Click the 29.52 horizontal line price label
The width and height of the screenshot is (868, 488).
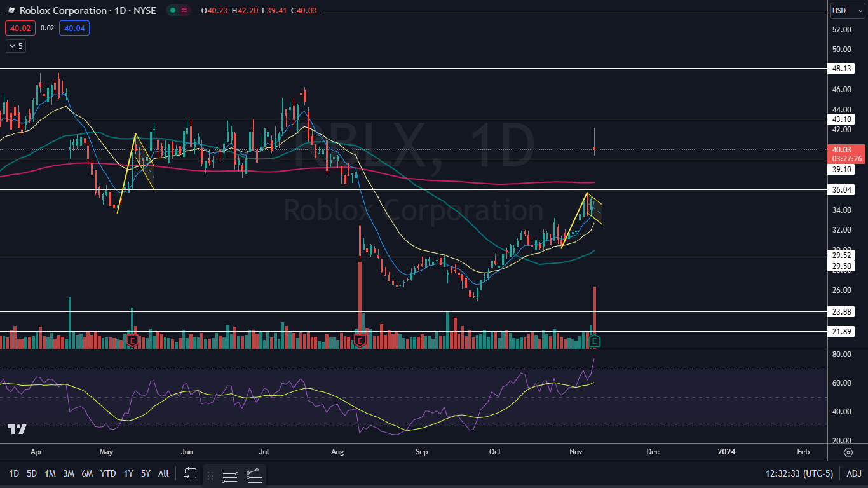pos(841,255)
